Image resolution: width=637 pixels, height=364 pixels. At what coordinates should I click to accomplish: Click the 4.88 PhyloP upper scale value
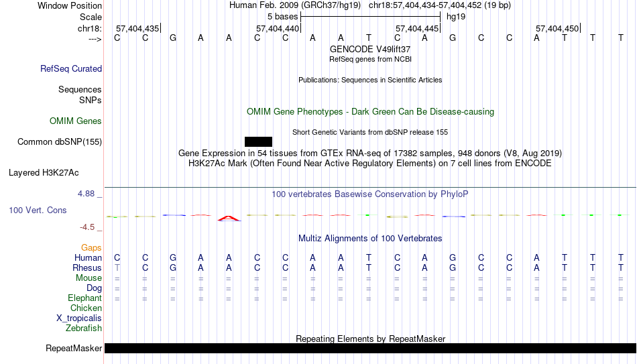coord(86,194)
